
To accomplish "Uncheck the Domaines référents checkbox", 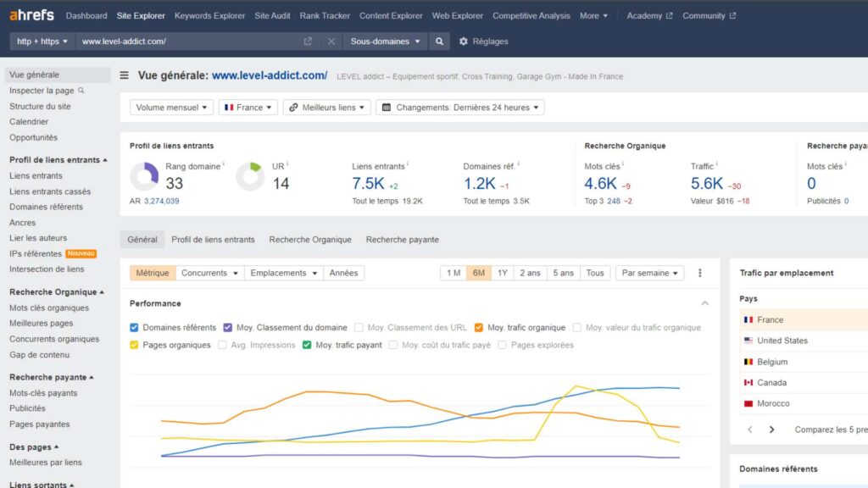I will point(135,328).
